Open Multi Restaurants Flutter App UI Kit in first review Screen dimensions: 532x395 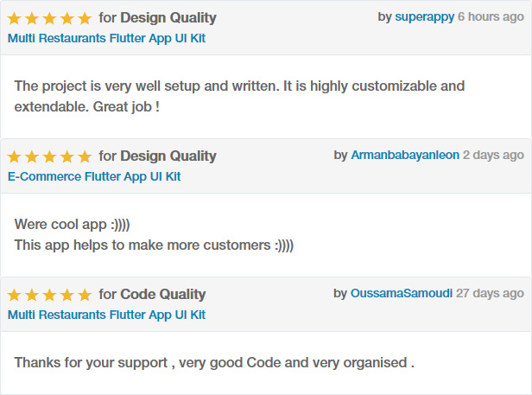pyautogui.click(x=106, y=38)
